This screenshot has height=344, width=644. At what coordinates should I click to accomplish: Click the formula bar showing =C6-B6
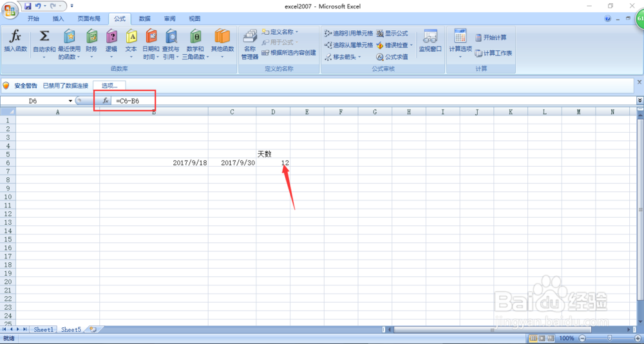click(x=373, y=100)
